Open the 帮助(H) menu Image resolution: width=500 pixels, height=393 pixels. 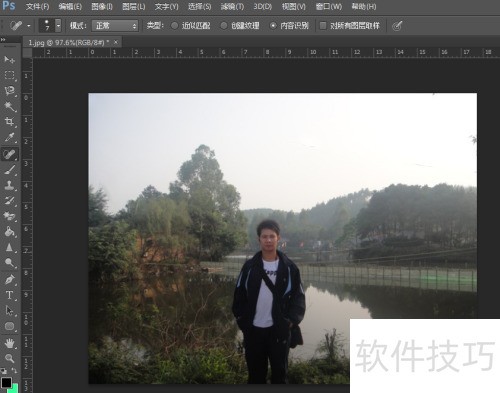pos(364,6)
